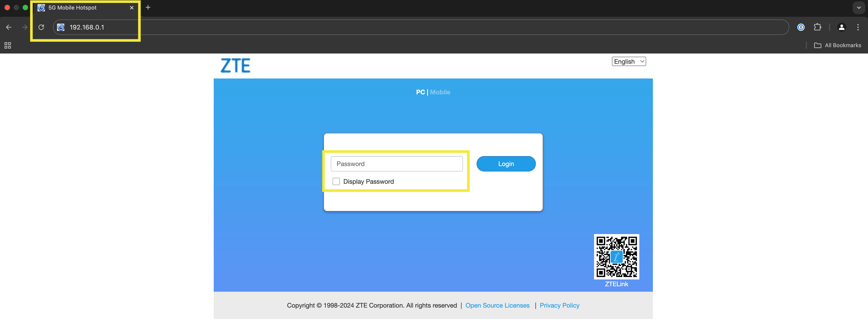Viewport: 868px width, 328px height.
Task: Open the browser extensions puzzle icon
Action: pos(818,27)
